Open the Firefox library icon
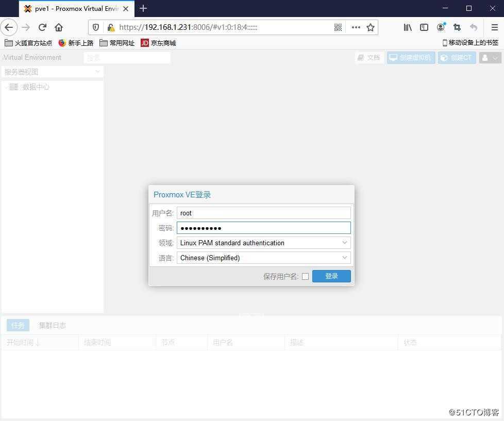504x421 pixels. point(408,27)
